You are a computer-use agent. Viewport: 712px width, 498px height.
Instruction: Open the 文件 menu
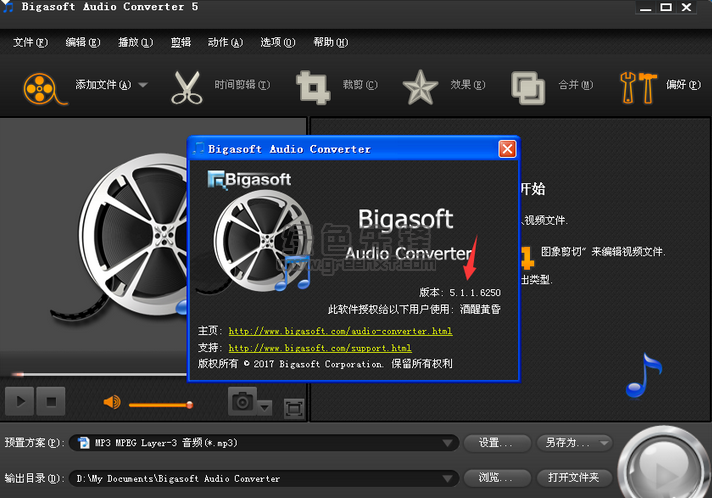coord(29,43)
